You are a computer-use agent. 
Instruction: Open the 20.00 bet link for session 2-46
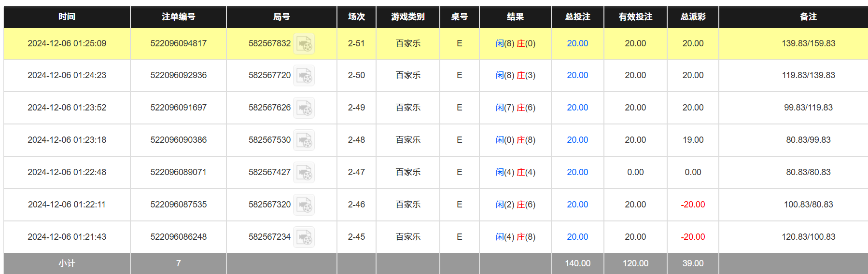click(x=577, y=205)
